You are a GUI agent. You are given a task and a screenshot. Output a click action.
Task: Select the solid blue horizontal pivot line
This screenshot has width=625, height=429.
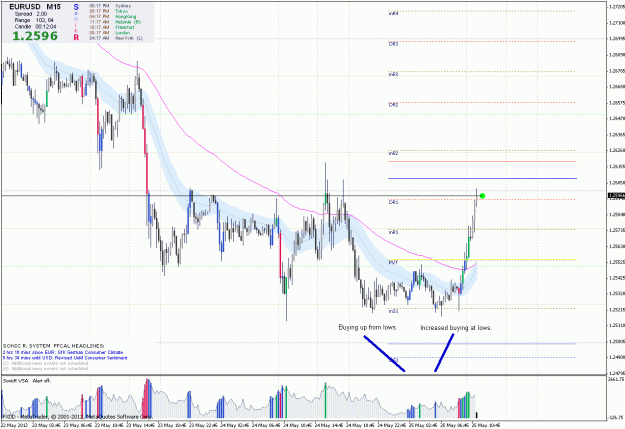tap(482, 178)
